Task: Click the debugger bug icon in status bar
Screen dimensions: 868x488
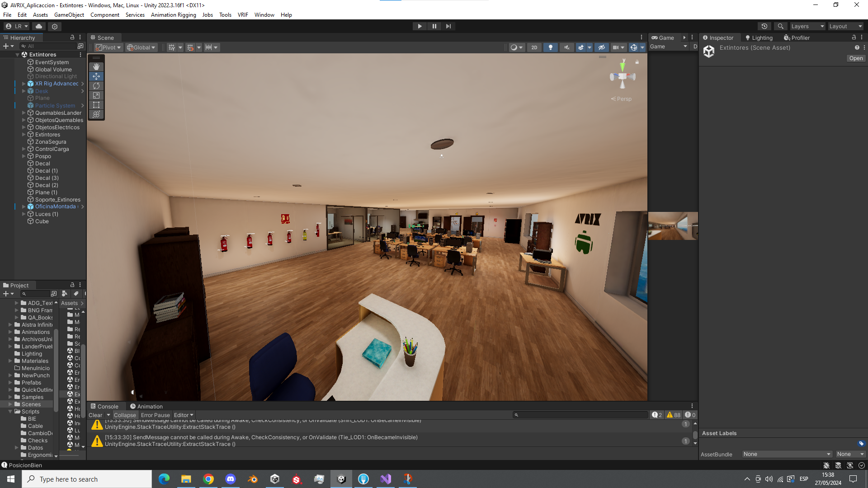Action: tap(826, 465)
